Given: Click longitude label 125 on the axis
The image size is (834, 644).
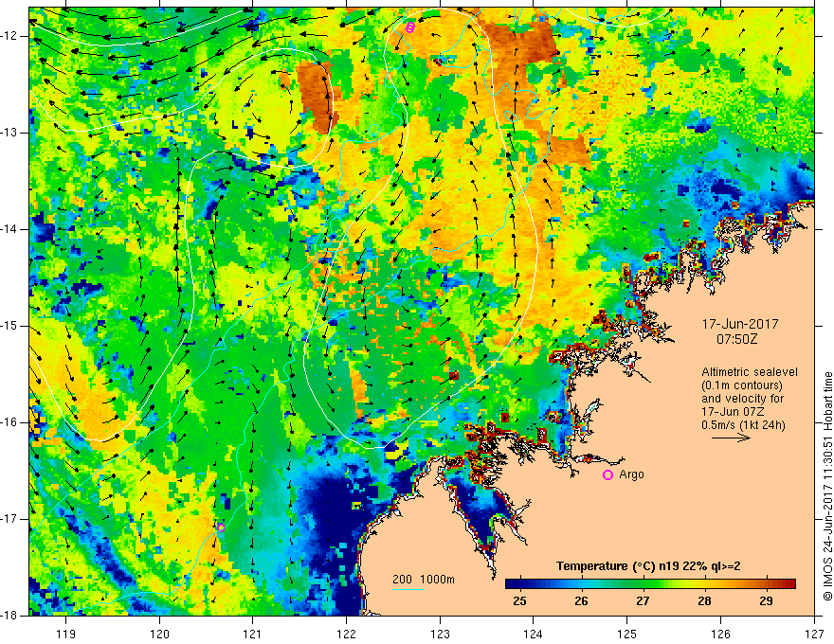Looking at the screenshot, I should [627, 634].
